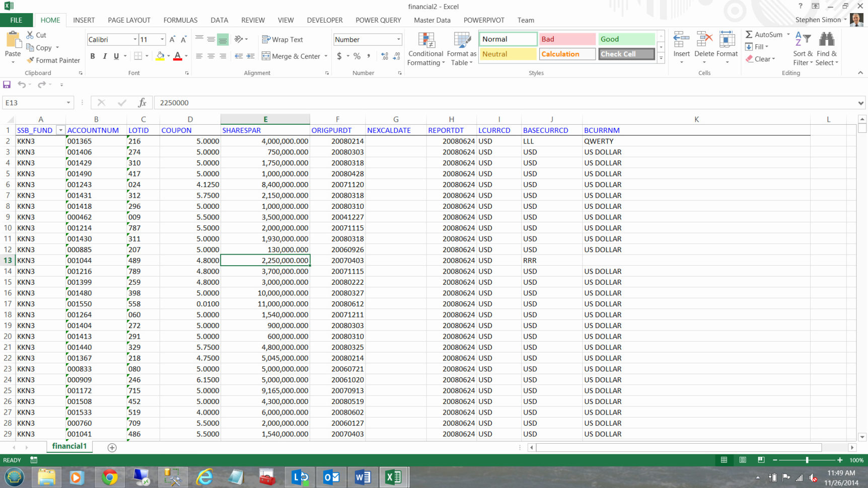
Task: Click the Merge & Center button
Action: [x=292, y=56]
